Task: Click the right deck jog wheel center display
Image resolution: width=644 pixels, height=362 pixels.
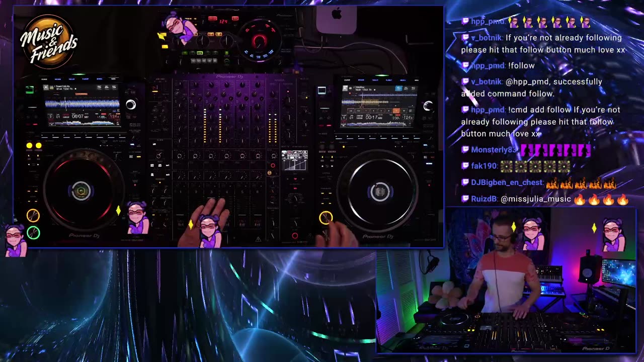Action: 379,192
